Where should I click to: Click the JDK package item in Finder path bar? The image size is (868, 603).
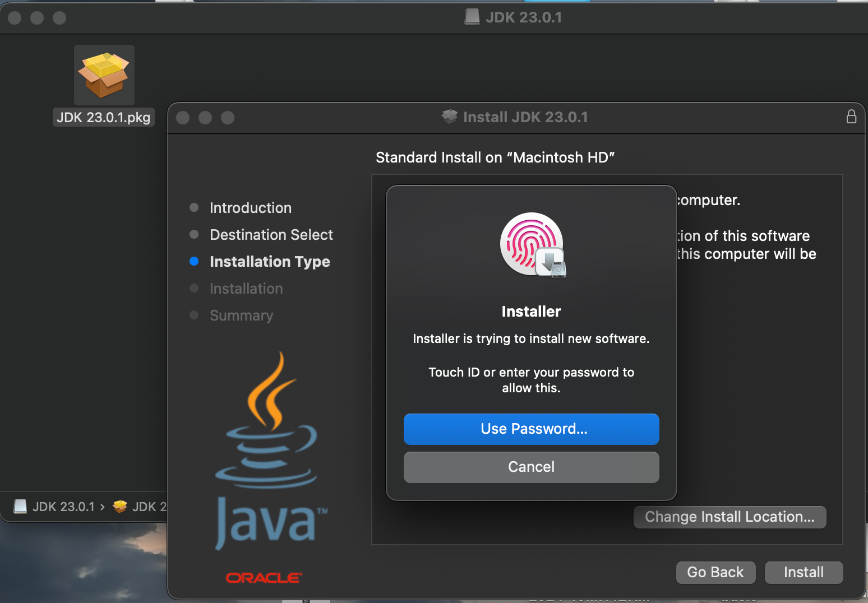click(x=140, y=507)
